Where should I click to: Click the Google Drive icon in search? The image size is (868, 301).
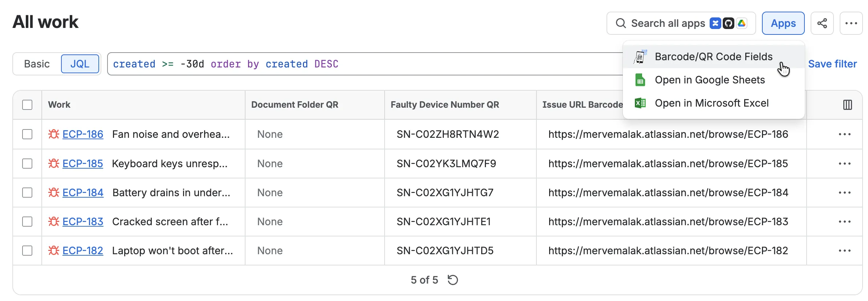tap(742, 23)
